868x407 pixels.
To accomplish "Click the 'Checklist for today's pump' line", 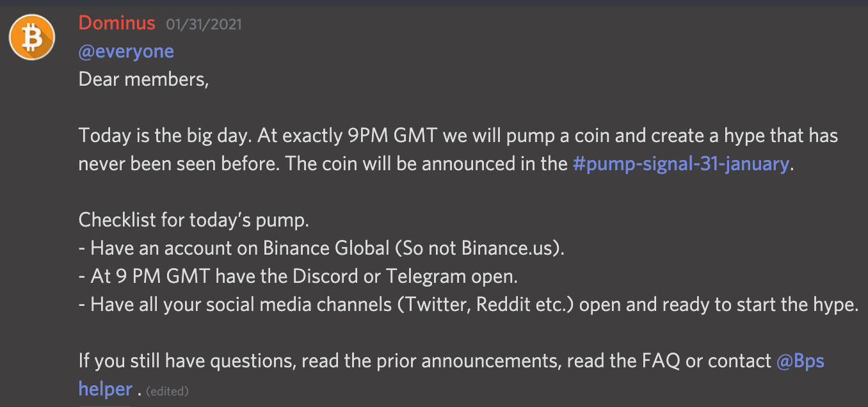I will click(x=194, y=220).
